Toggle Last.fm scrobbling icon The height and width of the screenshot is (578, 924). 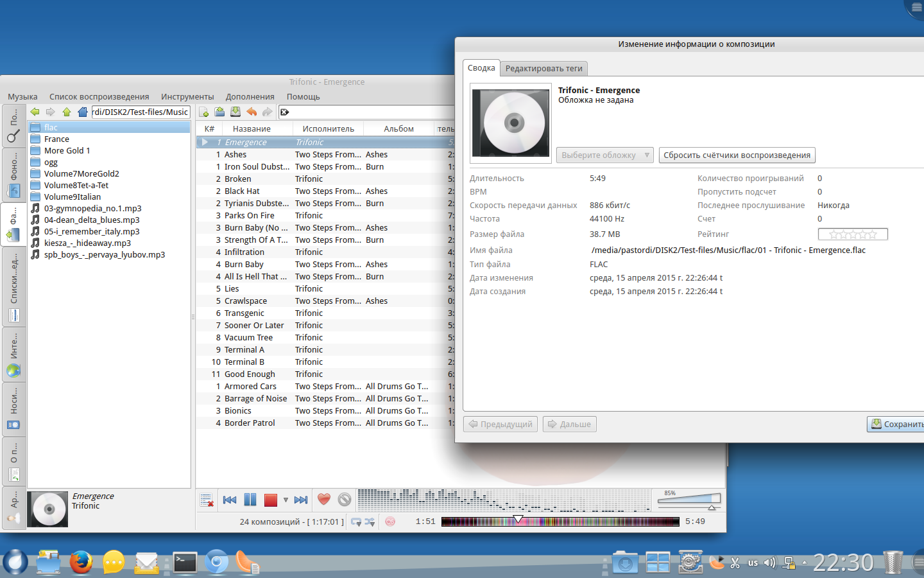point(390,521)
